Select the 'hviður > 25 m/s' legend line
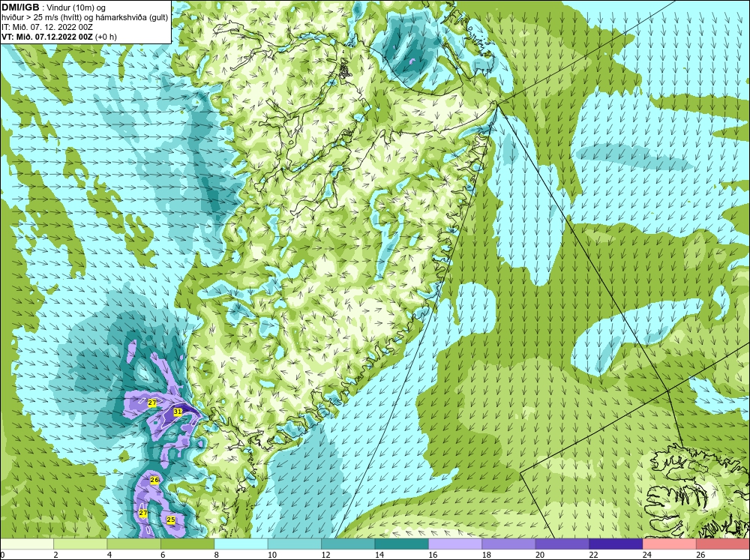Viewport: 750px width, 560px height. 84,17
